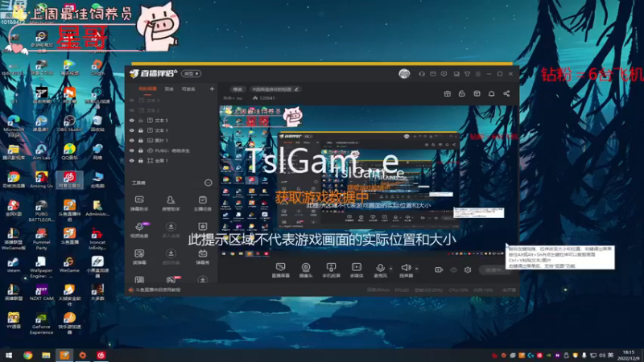Open steam desktop shortcut

[x=13, y=265]
